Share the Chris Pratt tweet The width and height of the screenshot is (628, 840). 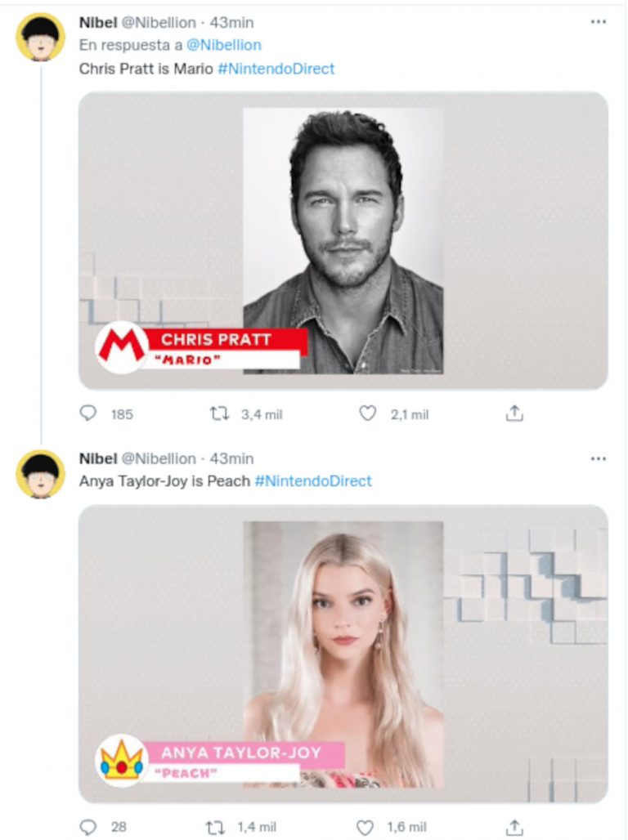point(514,414)
